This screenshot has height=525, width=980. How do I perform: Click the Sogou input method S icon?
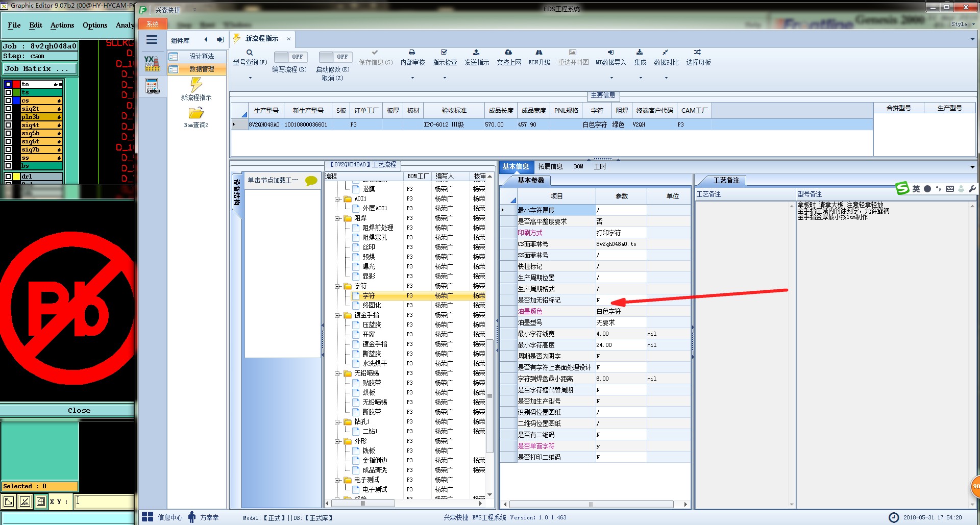click(x=902, y=188)
